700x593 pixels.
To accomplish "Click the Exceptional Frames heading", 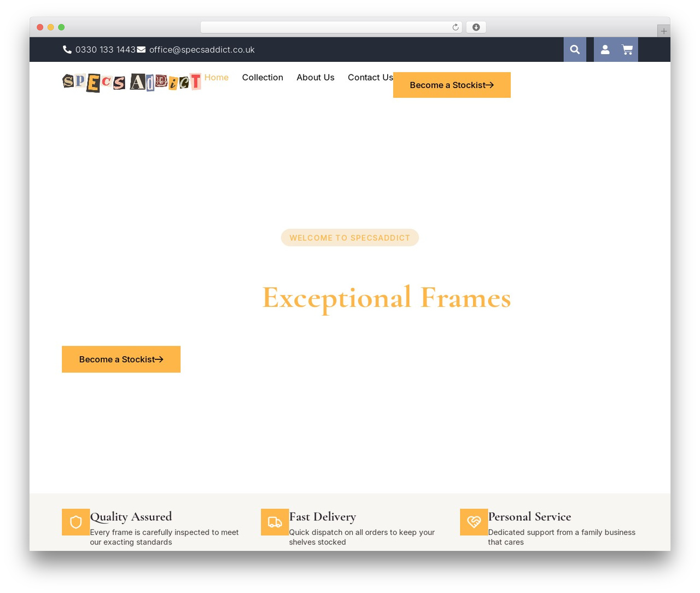I will 387,298.
